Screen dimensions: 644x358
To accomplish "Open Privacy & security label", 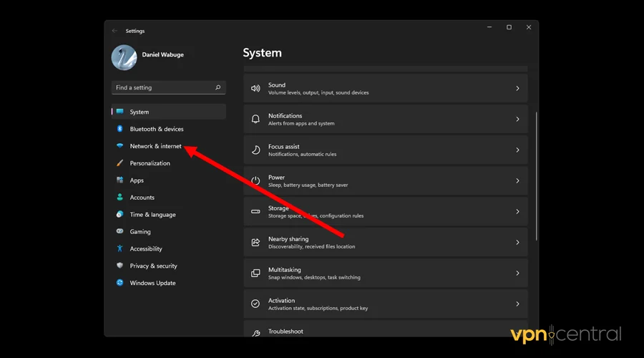I will (x=154, y=266).
